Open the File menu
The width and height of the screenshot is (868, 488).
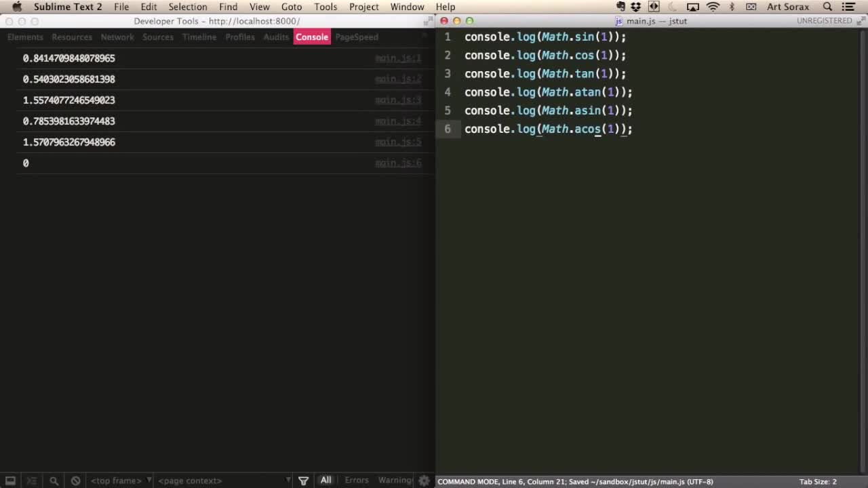pyautogui.click(x=121, y=7)
